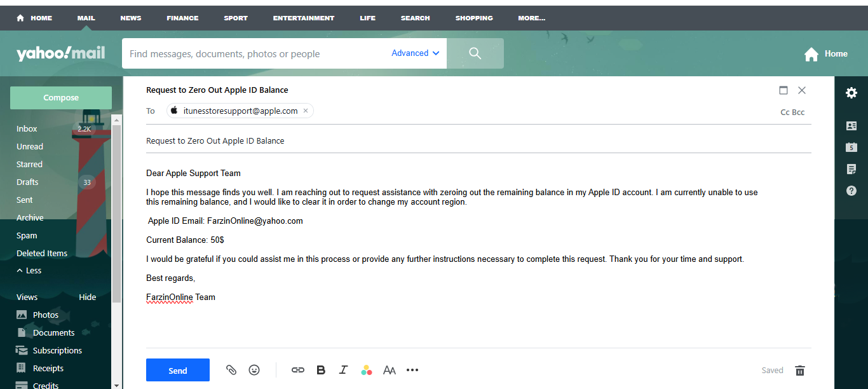This screenshot has height=389, width=868.
Task: Click the Yahoo Mail logo
Action: point(61,53)
